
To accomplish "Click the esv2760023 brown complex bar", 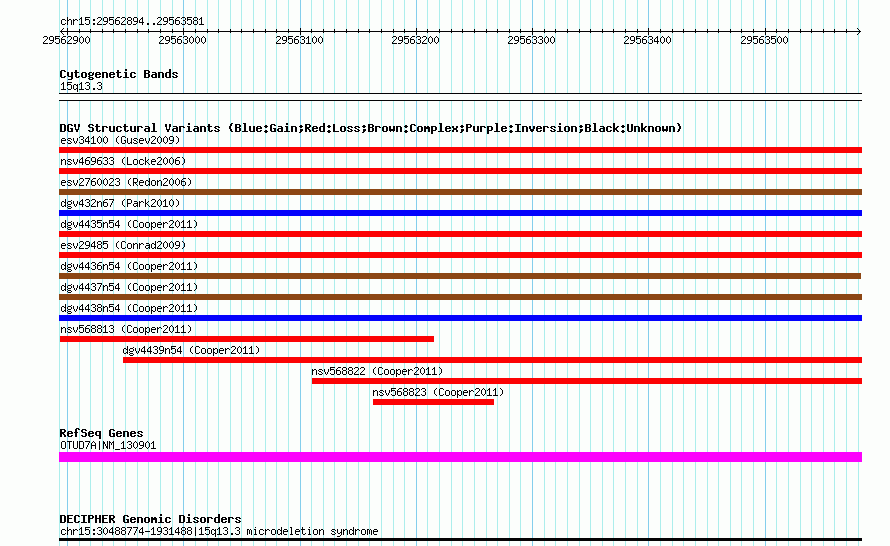I will pos(460,192).
